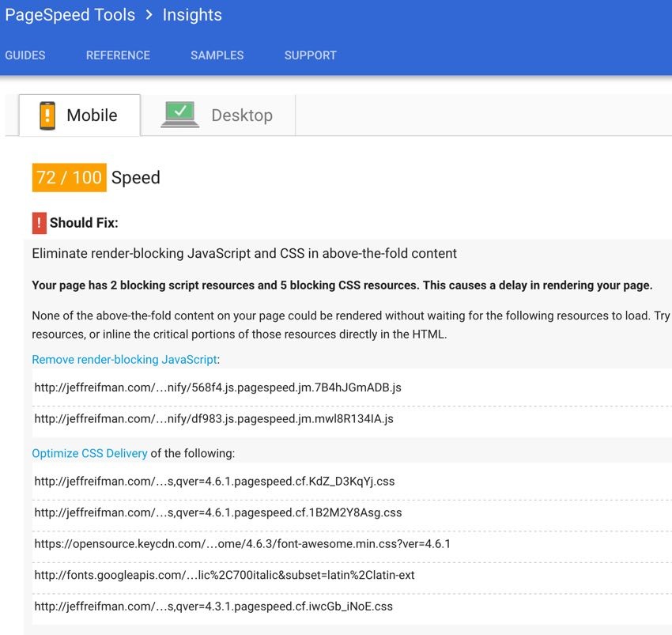Image resolution: width=672 pixels, height=635 pixels.
Task: Go to the GUIDES menu item
Action: coord(25,55)
